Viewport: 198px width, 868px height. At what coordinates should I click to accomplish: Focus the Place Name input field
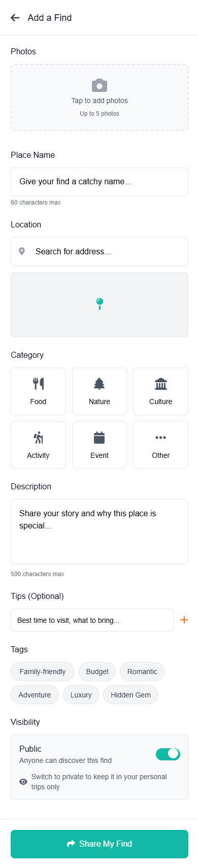click(100, 182)
